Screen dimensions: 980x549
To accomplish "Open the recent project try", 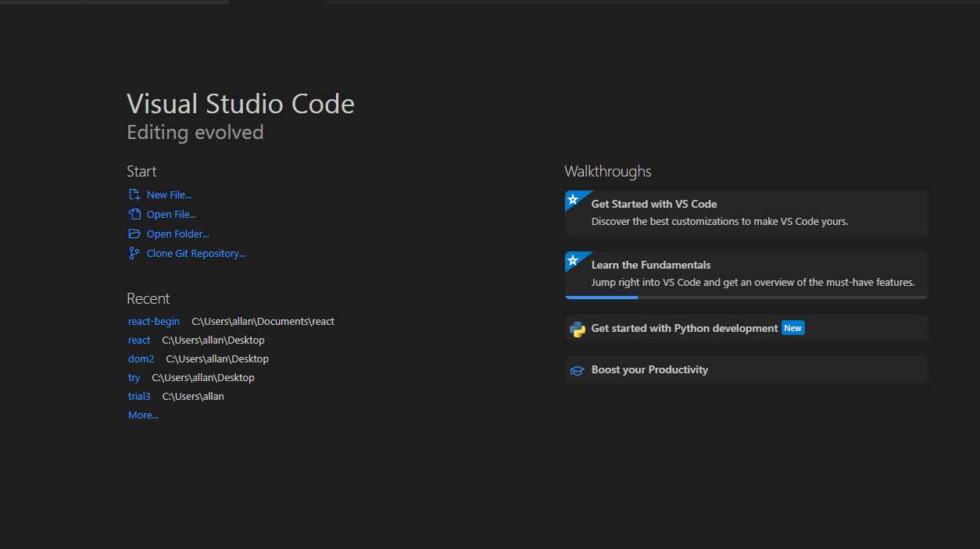I will 133,377.
